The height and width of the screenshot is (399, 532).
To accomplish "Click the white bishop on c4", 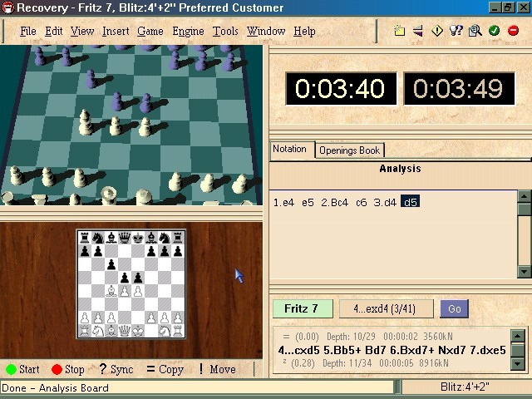I will point(111,291).
